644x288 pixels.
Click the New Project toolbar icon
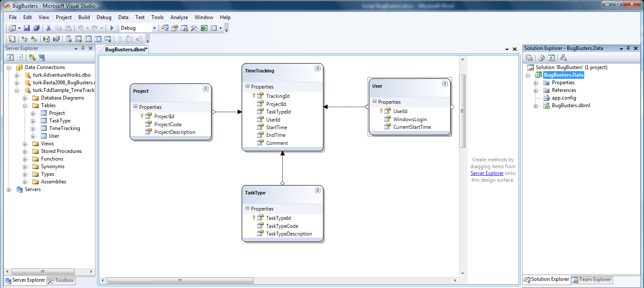point(12,28)
